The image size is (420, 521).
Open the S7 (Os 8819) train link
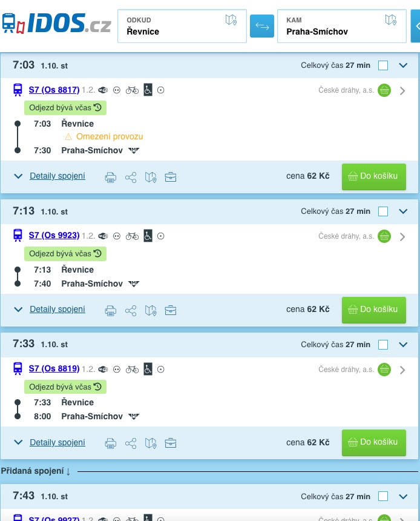54,368
